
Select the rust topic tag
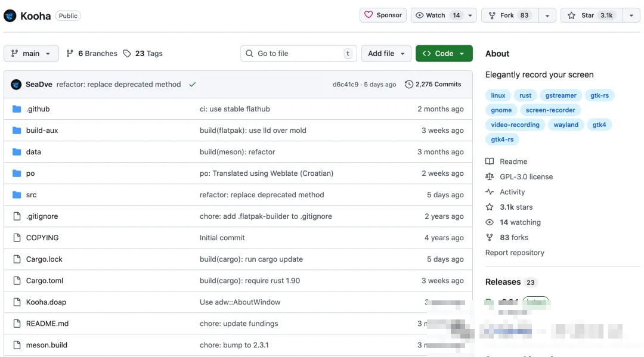(525, 95)
